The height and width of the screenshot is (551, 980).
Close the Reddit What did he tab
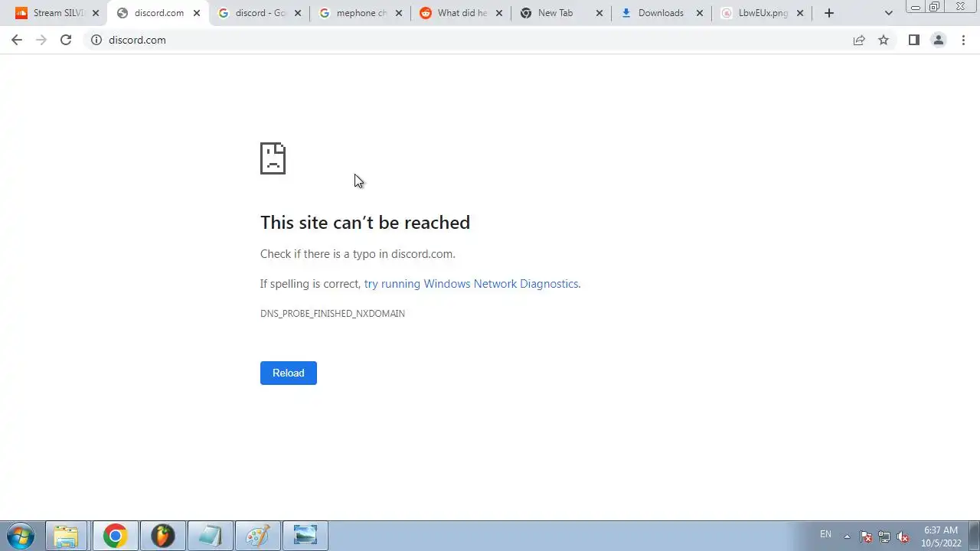(499, 13)
